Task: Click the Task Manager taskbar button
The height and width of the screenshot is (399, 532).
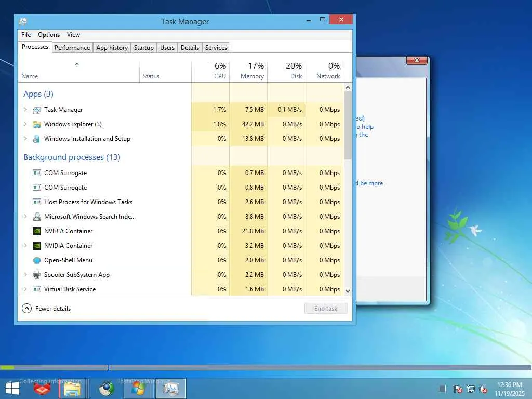Action: coord(170,389)
